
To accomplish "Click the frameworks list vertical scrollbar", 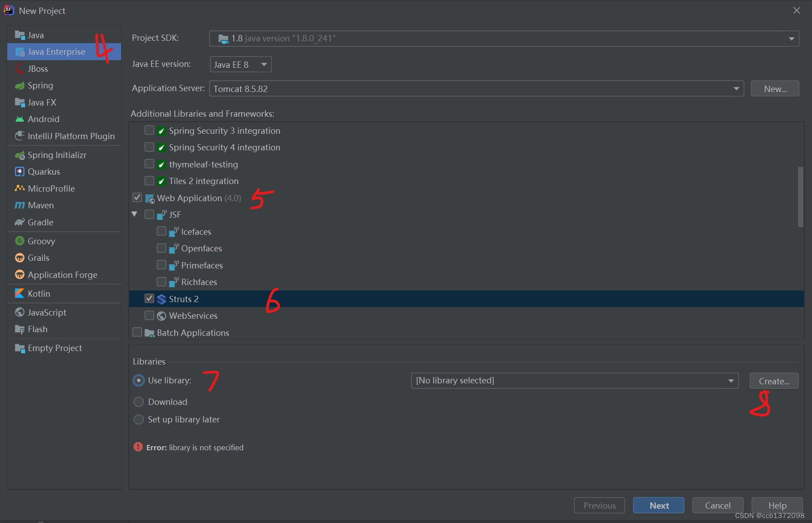I will [x=800, y=197].
